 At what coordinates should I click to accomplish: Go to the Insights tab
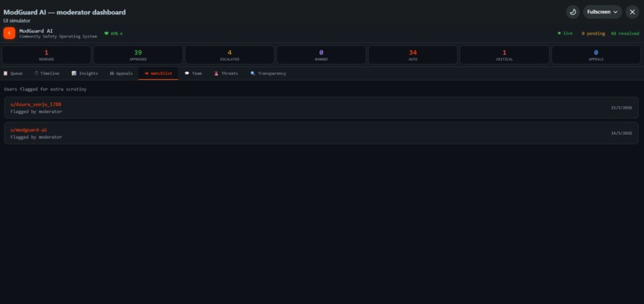pyautogui.click(x=85, y=73)
